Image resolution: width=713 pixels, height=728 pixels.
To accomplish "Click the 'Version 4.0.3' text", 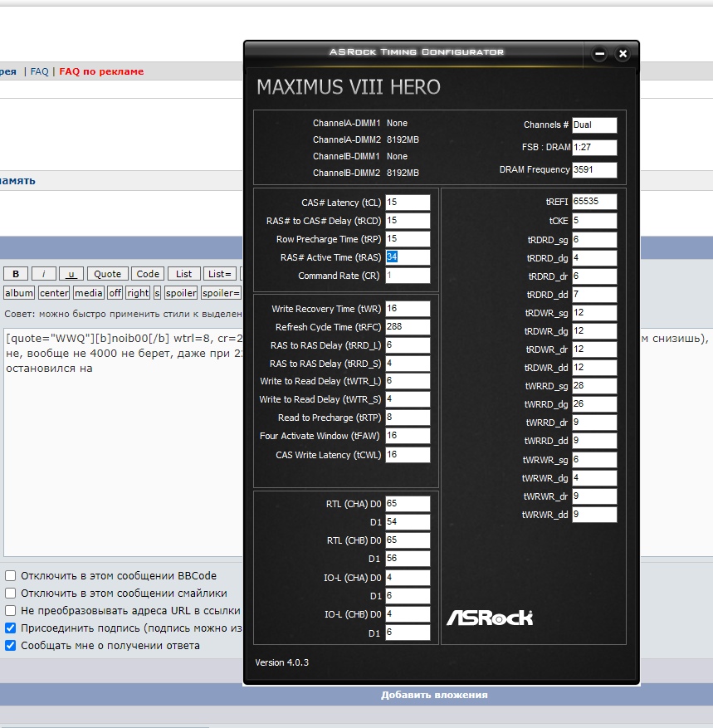I will click(x=281, y=662).
